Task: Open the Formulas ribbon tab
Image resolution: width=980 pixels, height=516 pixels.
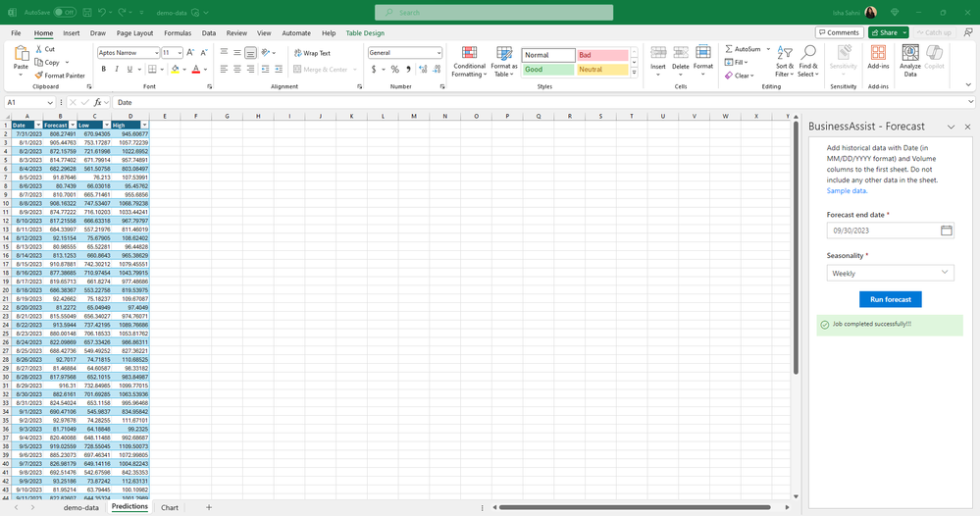Action: point(178,33)
